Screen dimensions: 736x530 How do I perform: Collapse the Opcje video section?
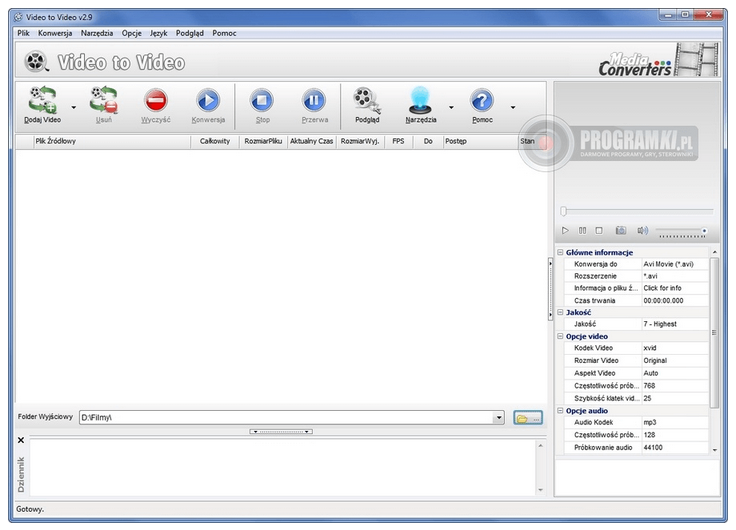[x=560, y=336]
